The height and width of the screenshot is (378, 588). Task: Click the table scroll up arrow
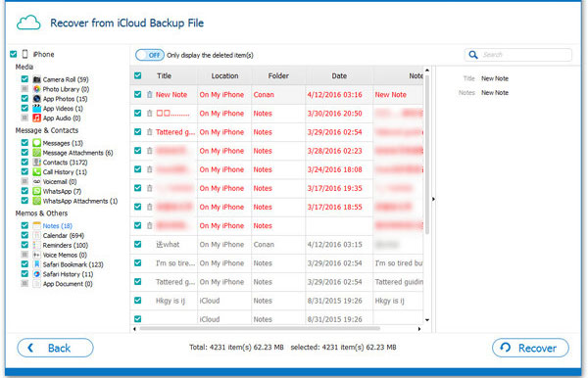click(x=427, y=71)
